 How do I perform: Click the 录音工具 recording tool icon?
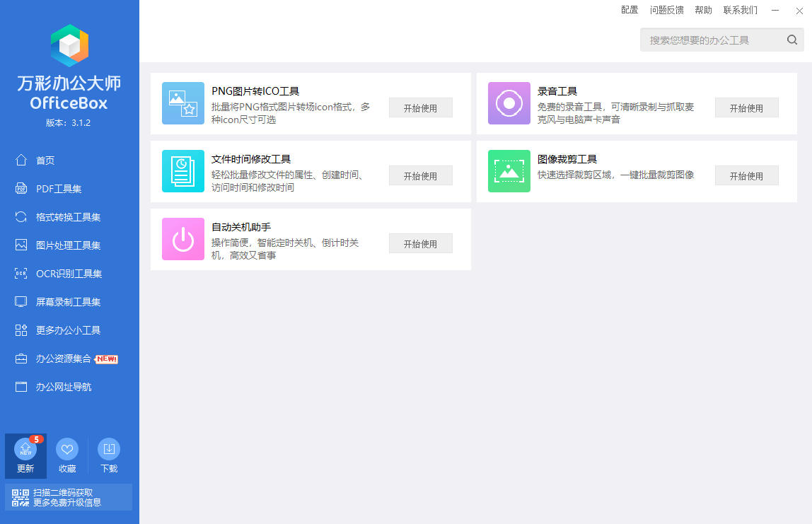(x=509, y=103)
